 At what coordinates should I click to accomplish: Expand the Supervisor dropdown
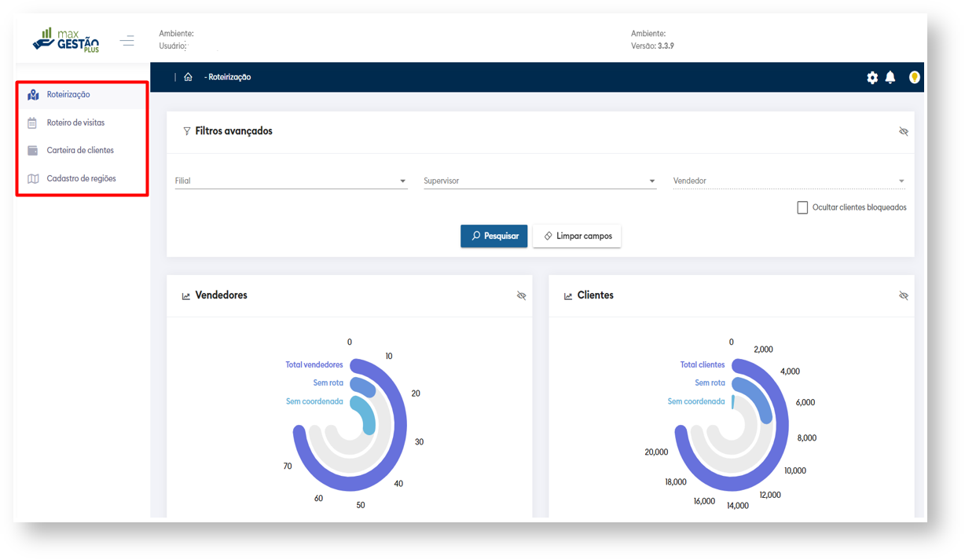(x=540, y=181)
